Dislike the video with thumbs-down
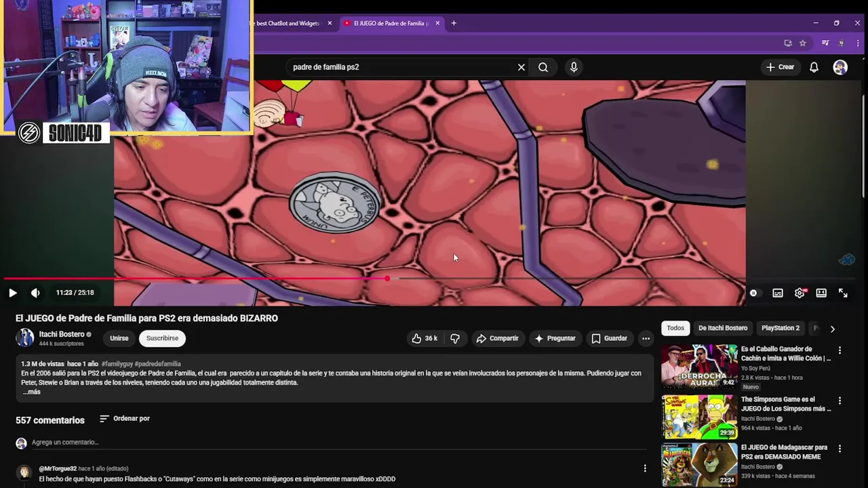 (x=455, y=338)
